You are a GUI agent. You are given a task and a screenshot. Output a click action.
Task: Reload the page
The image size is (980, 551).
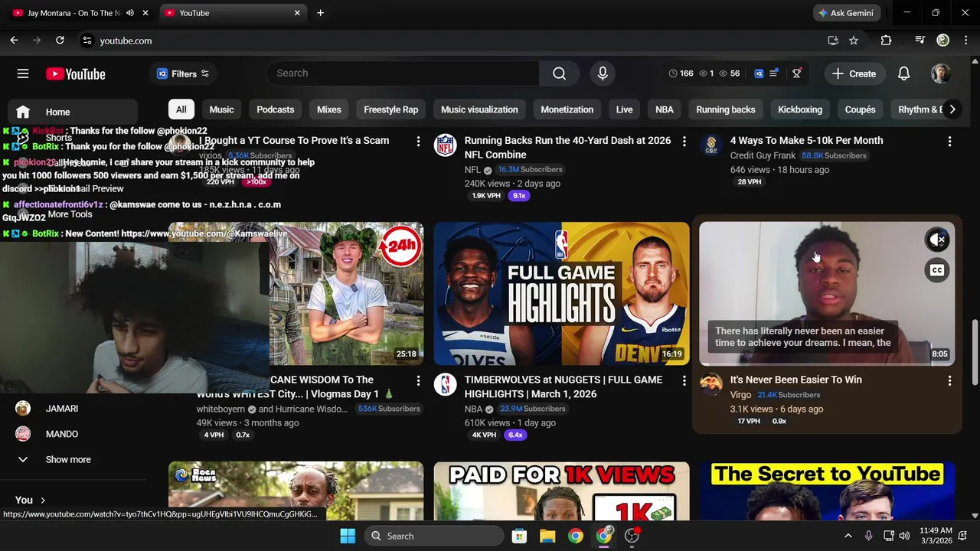point(60,41)
